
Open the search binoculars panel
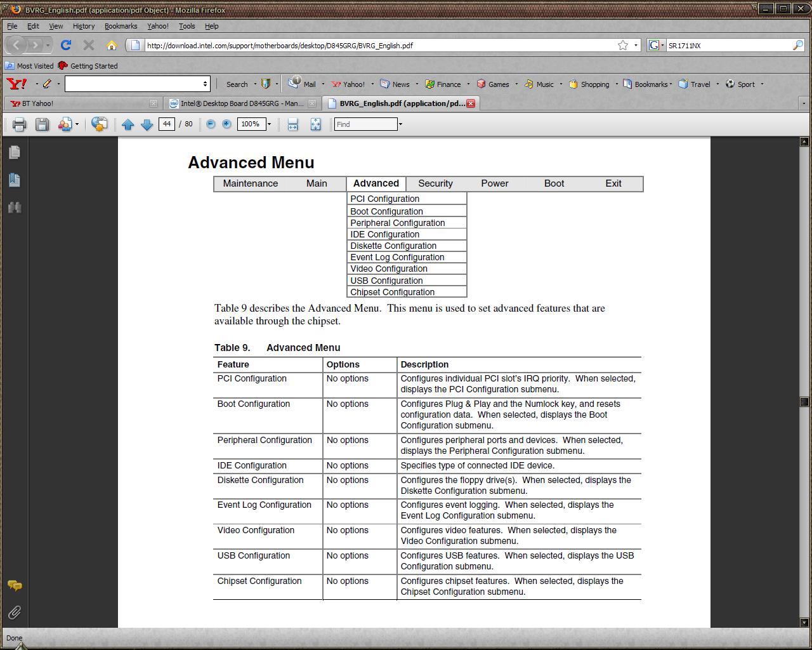click(15, 208)
